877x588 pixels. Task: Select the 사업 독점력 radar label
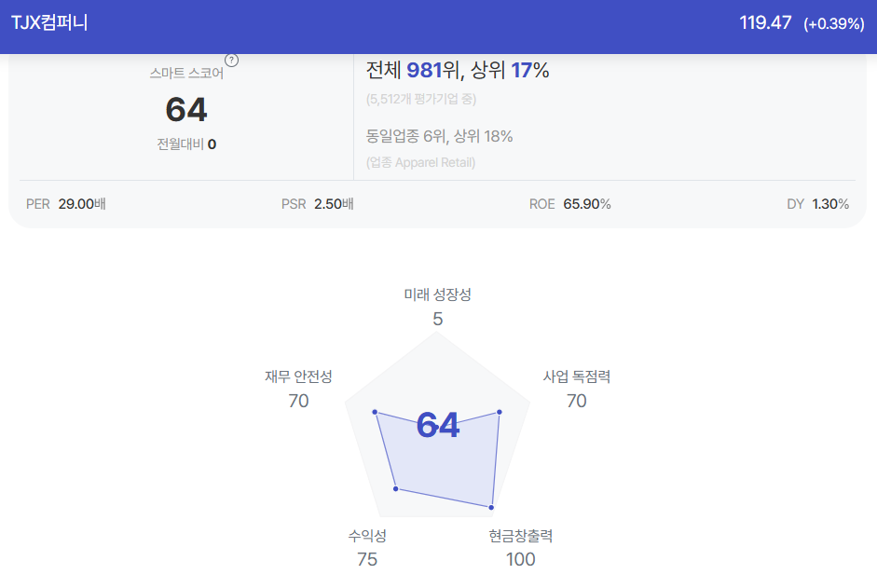pyautogui.click(x=576, y=376)
